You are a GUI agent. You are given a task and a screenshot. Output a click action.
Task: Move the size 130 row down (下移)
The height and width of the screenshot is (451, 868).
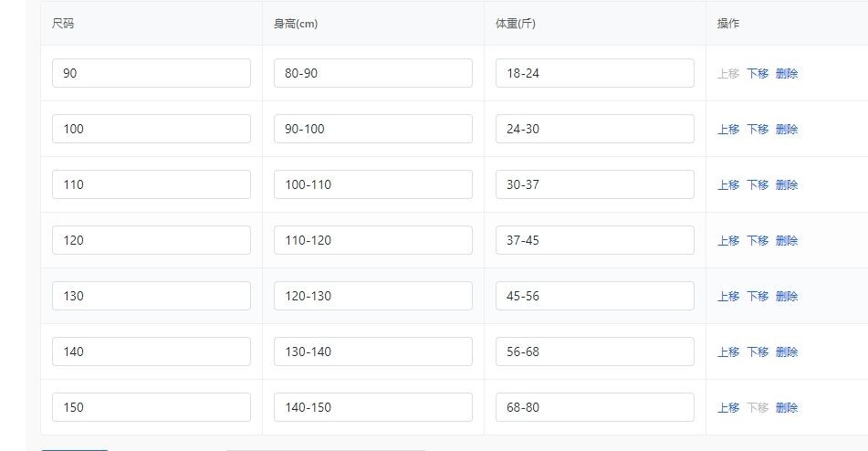click(x=758, y=297)
